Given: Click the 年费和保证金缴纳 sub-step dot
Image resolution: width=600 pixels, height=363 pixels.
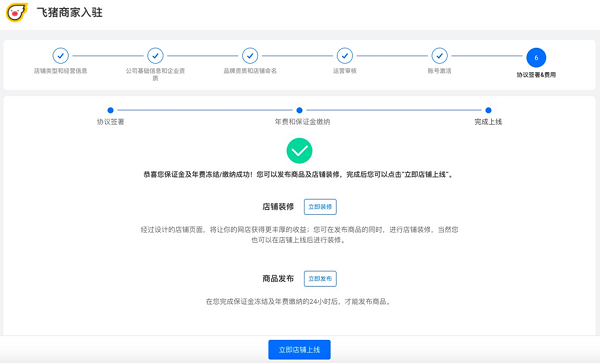Looking at the screenshot, I should (299, 110).
